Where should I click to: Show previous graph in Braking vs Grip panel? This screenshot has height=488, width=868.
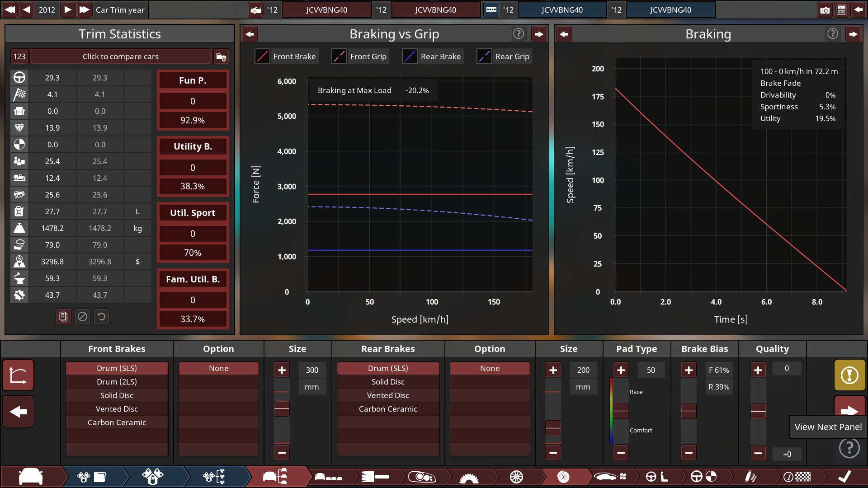250,34
